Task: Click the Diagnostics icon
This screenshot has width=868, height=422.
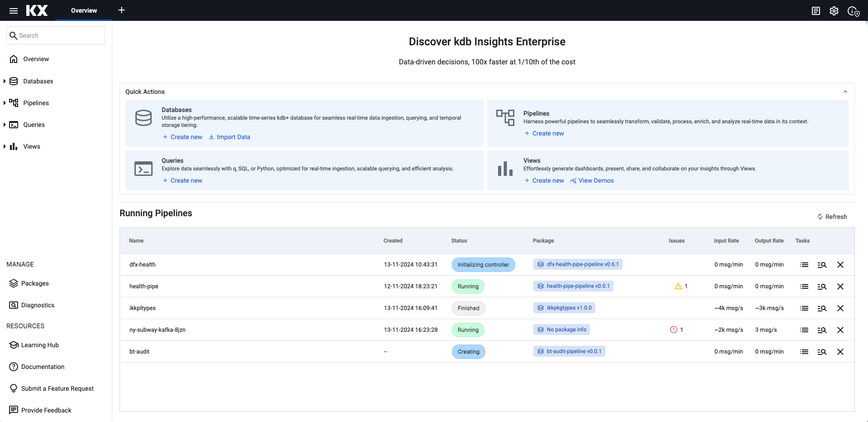Action: pos(14,305)
